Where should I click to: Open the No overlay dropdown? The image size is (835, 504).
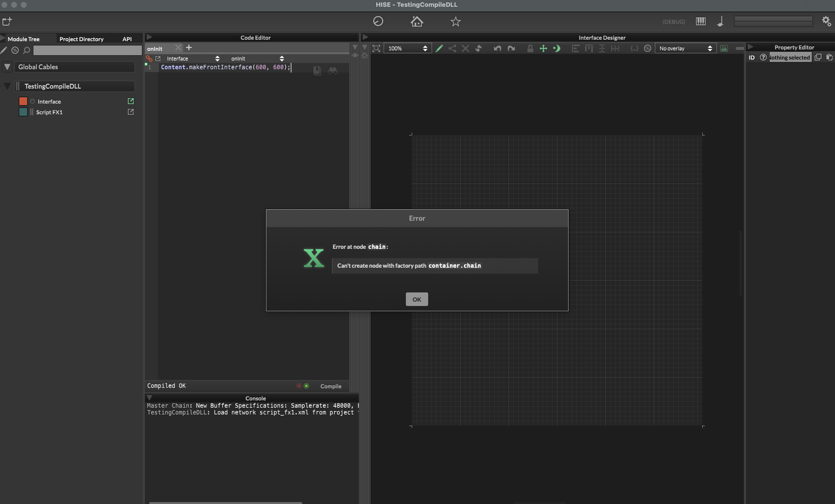[x=685, y=48]
